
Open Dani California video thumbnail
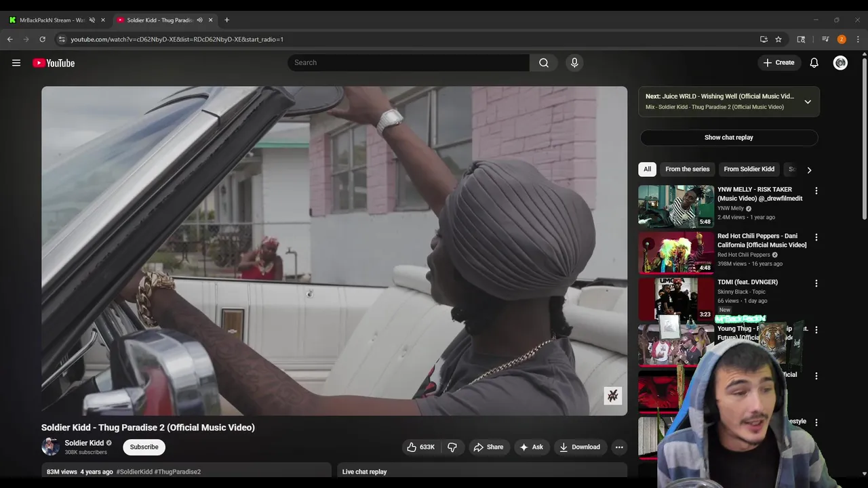[x=676, y=252]
